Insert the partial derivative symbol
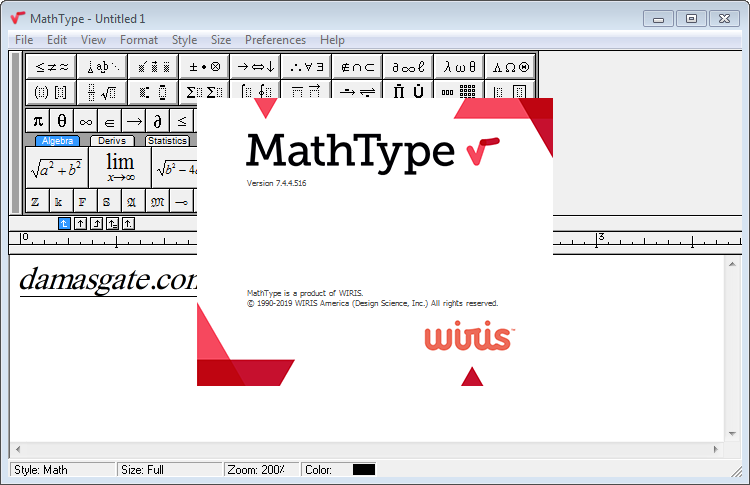The width and height of the screenshot is (750, 485). 158,121
